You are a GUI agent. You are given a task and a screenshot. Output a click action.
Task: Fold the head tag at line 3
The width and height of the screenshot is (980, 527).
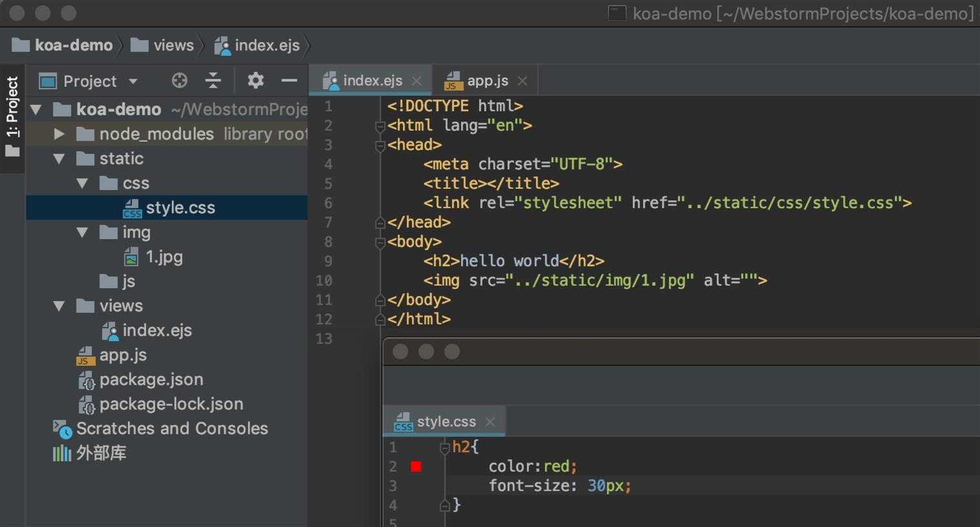(x=380, y=145)
